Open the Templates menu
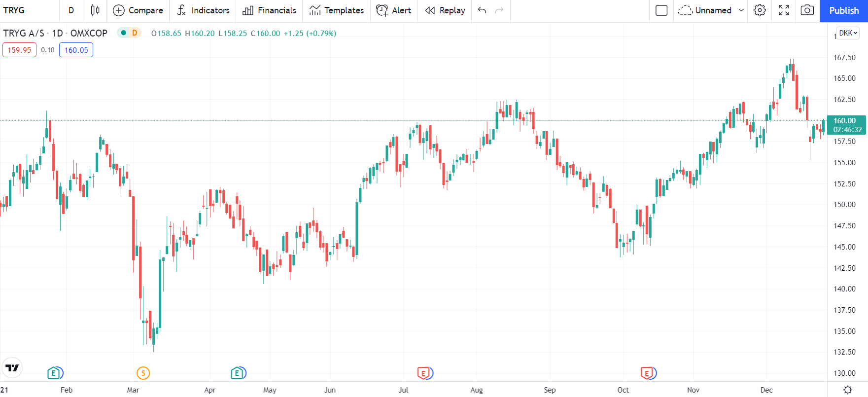Viewport: 868px width, 397px height. (x=337, y=10)
